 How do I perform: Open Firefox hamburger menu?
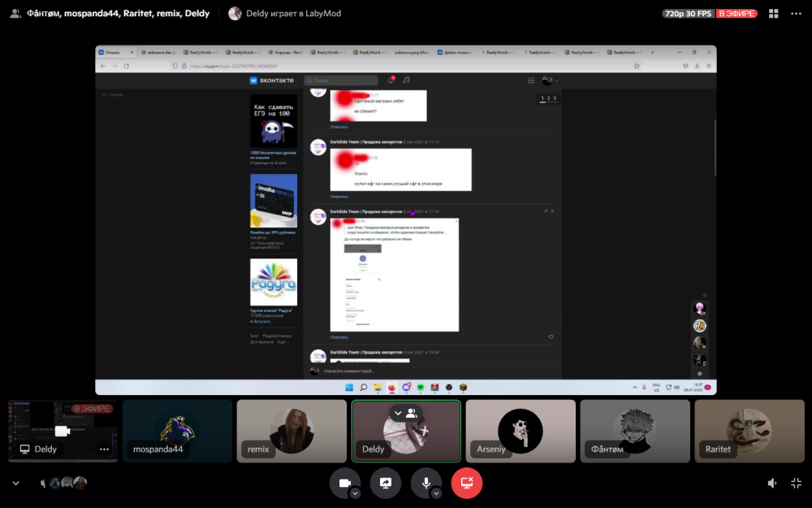(708, 66)
